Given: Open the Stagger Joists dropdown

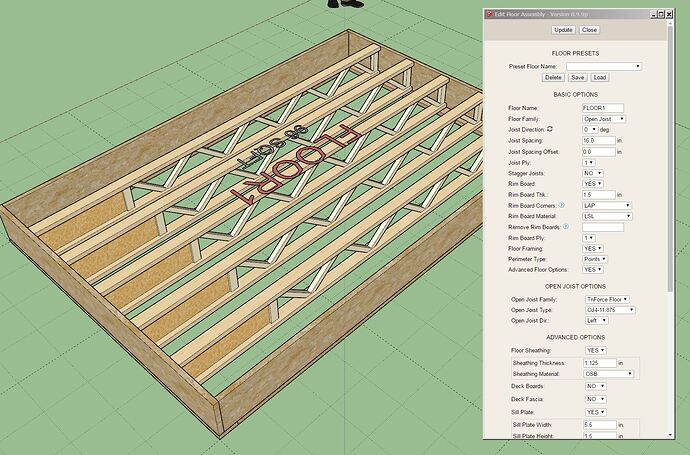Looking at the screenshot, I should (x=593, y=173).
